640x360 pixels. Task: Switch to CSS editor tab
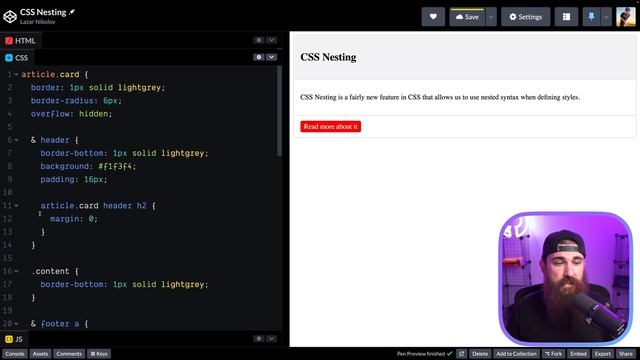17,58
